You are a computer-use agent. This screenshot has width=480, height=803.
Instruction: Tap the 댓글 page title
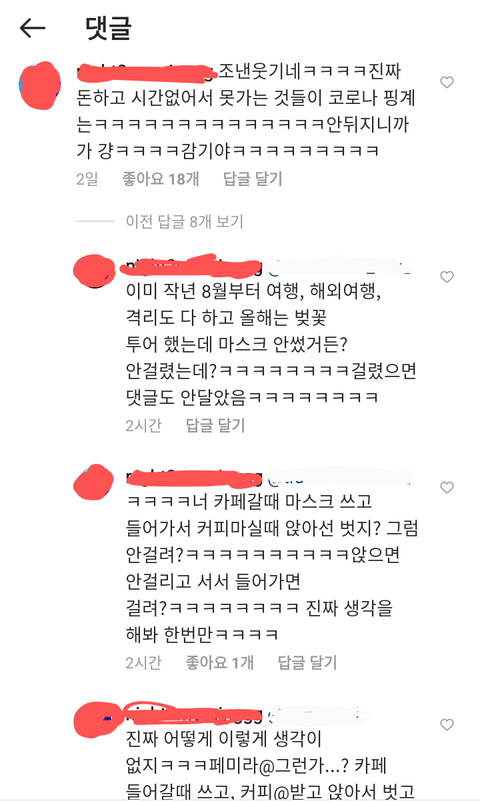pos(108,28)
